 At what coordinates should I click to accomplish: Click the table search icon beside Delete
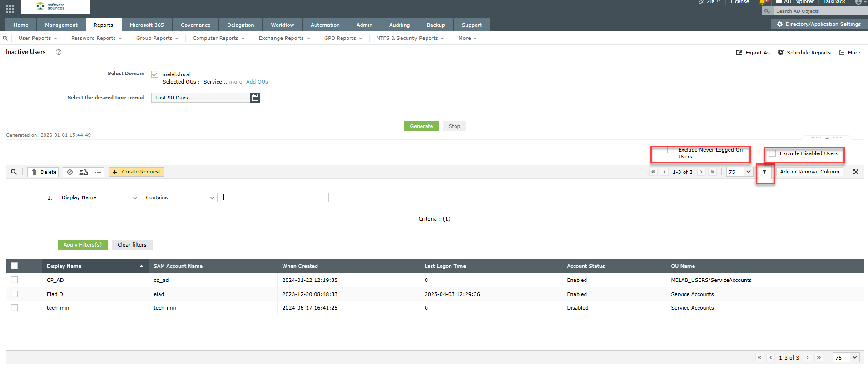click(x=14, y=172)
